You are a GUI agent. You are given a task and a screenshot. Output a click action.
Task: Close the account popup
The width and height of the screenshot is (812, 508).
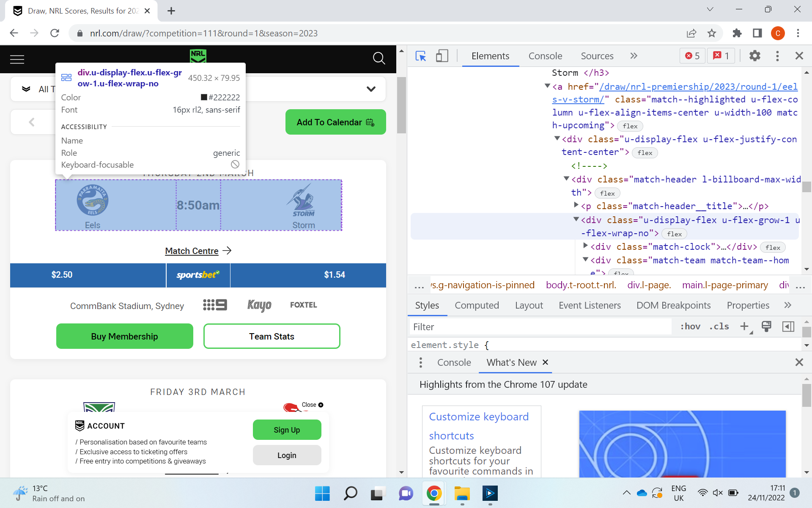click(x=313, y=405)
